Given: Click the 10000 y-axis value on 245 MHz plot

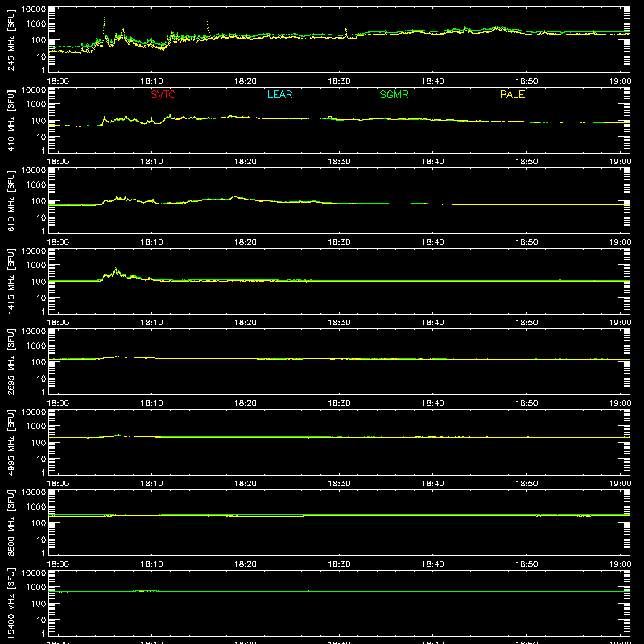Looking at the screenshot, I should (34, 10).
